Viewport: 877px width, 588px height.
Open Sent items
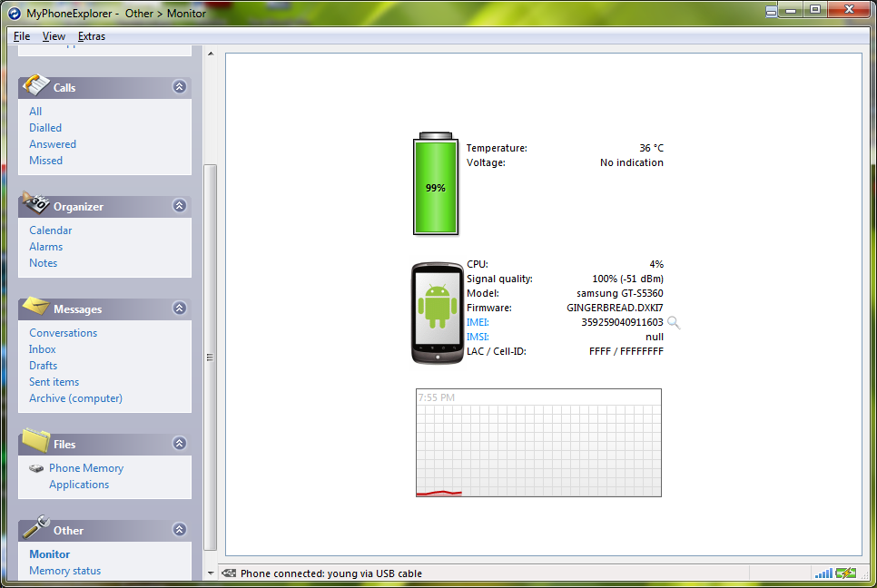coord(54,382)
